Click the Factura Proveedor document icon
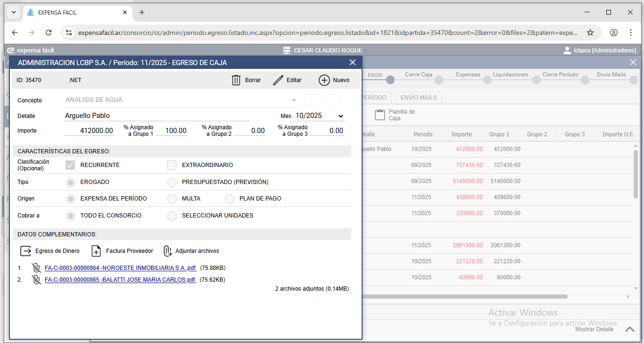 coord(96,251)
